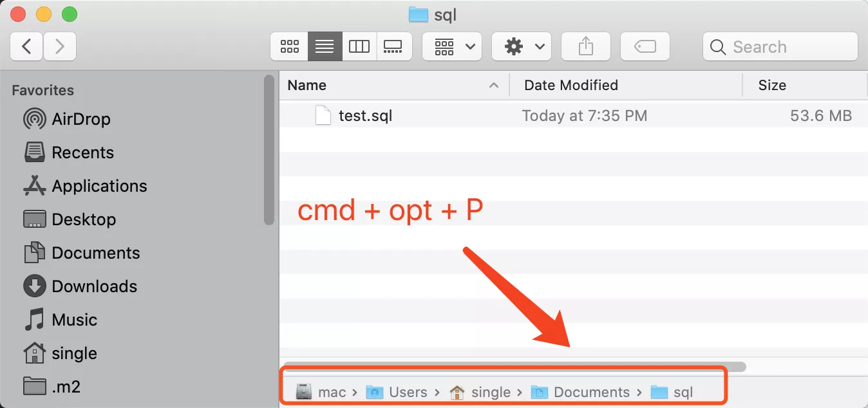Click the Applications A-shaped icon
868x408 pixels.
(x=34, y=186)
